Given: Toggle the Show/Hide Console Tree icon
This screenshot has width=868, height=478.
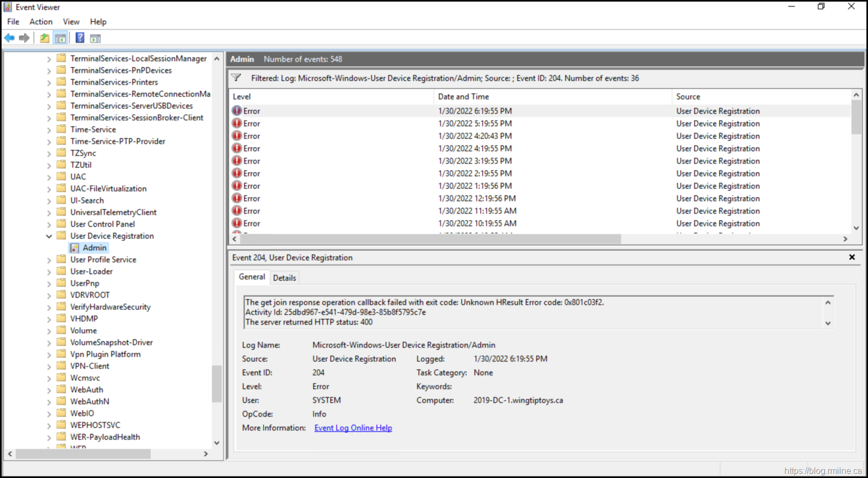Looking at the screenshot, I should point(61,38).
